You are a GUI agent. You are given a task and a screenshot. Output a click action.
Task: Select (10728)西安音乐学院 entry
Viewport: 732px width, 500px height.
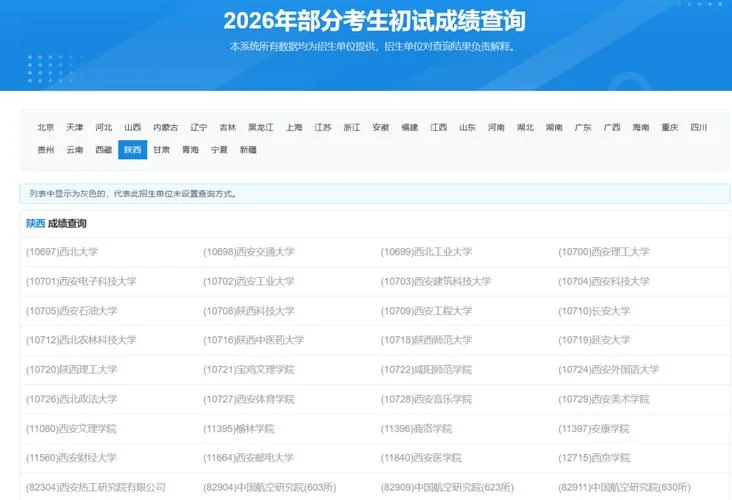426,399
